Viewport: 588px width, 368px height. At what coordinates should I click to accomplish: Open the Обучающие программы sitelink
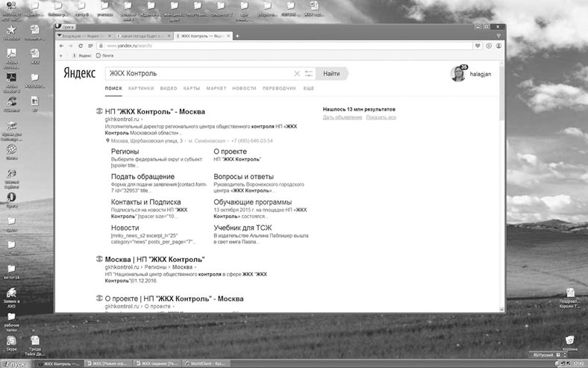[253, 202]
